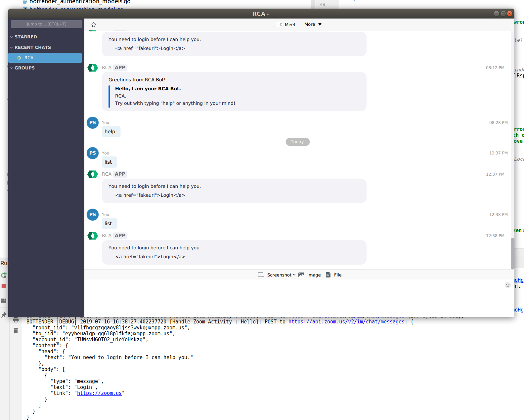Click the 08:28 PM timestamp
Viewport: 524px width, 420px height.
pos(499,123)
